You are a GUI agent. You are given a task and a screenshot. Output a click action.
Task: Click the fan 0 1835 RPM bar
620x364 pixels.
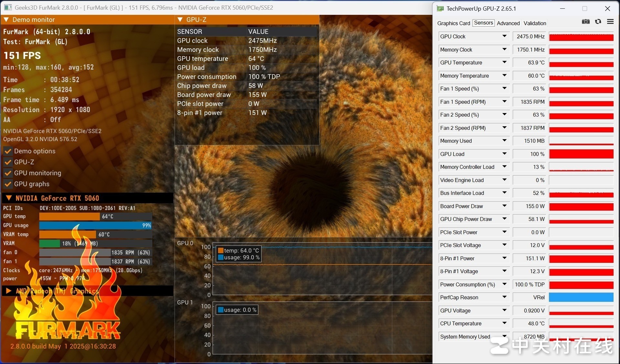(96, 253)
